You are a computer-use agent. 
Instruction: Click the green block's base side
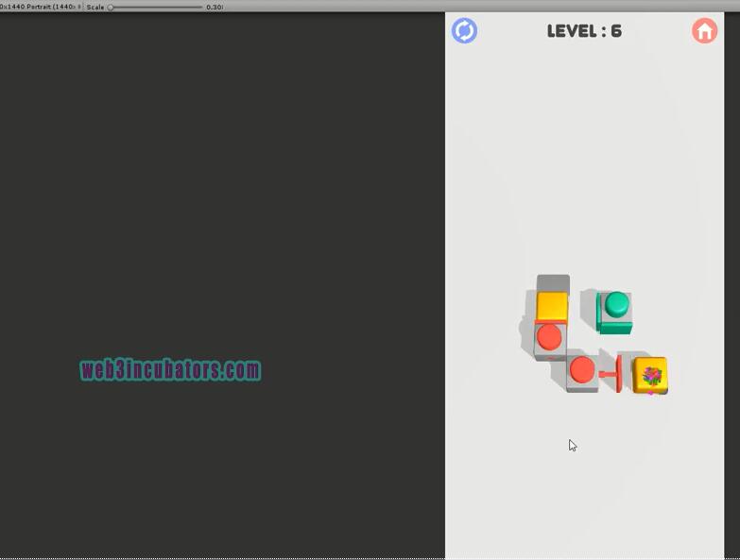point(612,327)
